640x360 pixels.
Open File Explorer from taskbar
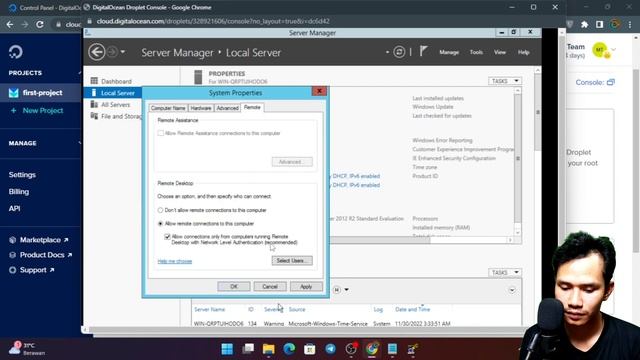[x=269, y=349]
